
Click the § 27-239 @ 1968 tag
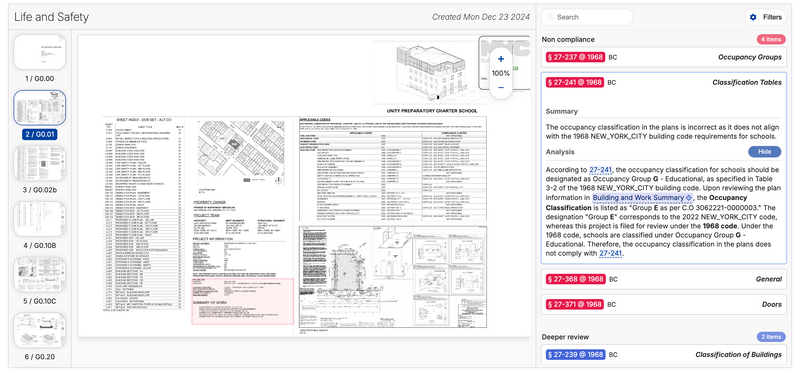(x=575, y=355)
